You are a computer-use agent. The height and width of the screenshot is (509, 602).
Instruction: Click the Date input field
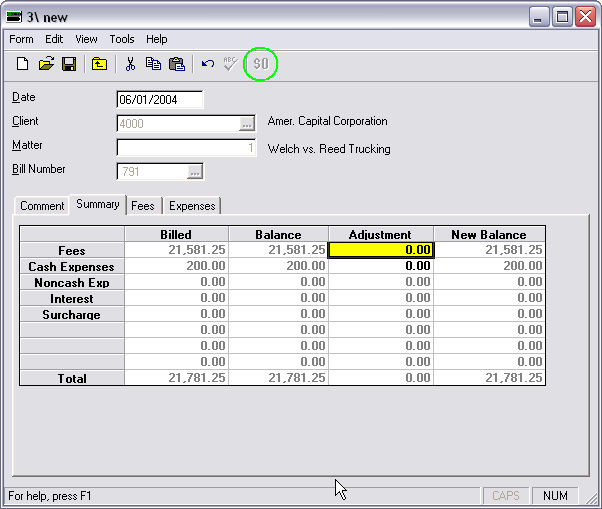[160, 100]
